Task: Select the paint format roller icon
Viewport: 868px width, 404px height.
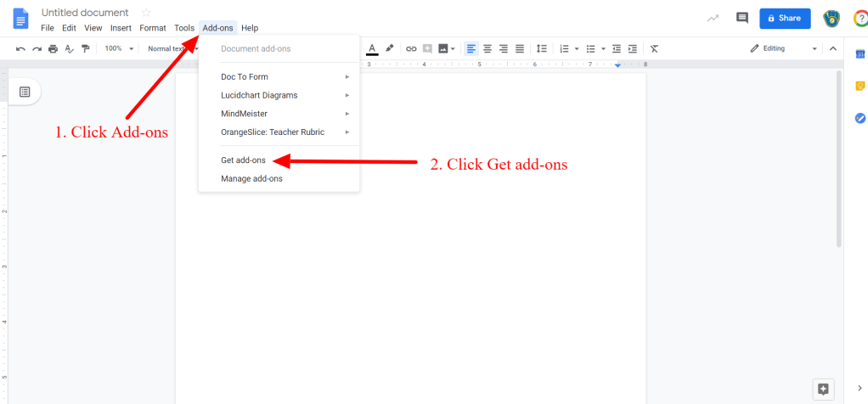Action: point(85,49)
